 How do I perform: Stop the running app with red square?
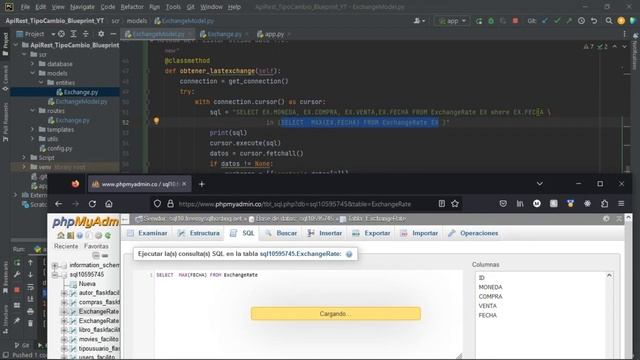point(516,21)
